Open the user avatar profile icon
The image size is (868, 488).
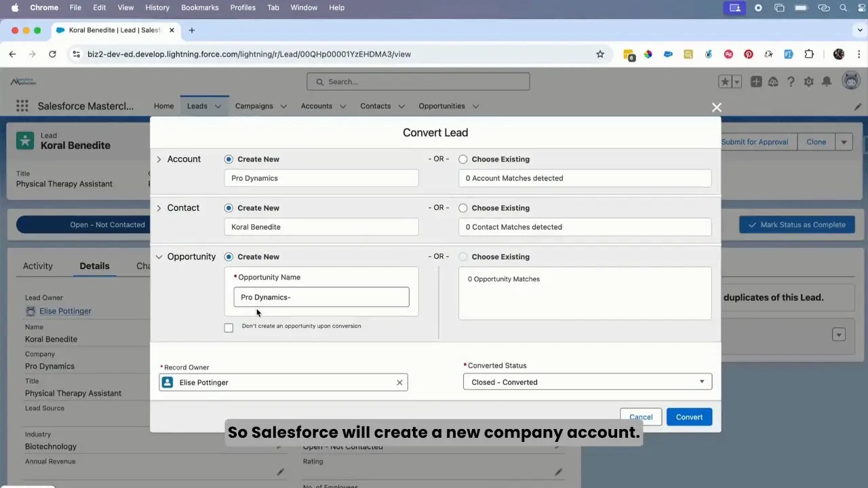(x=850, y=81)
